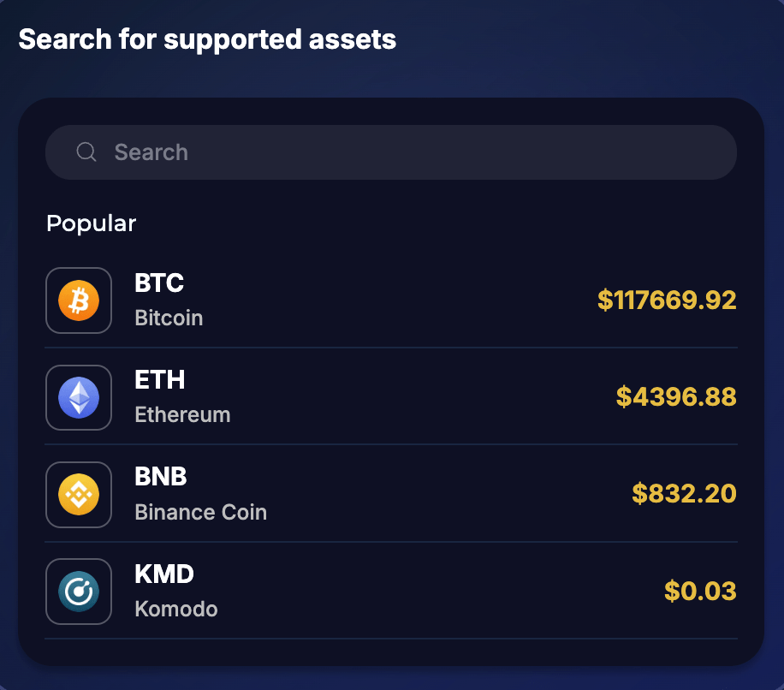Click the "Search for supported assets" title
The width and height of the screenshot is (784, 690).
[x=207, y=39]
